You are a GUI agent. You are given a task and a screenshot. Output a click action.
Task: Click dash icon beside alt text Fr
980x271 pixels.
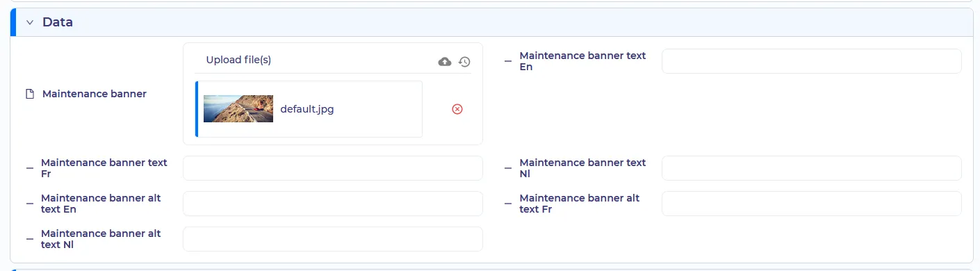point(508,204)
